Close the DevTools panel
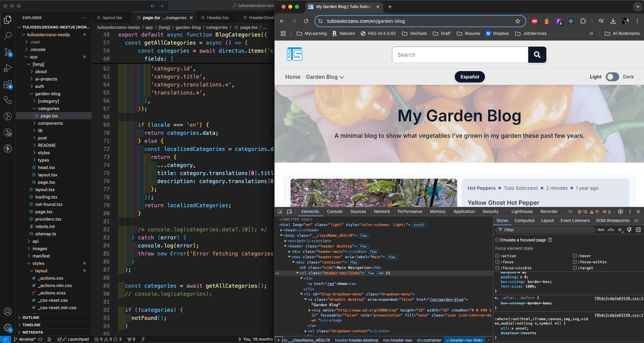 coord(638,212)
